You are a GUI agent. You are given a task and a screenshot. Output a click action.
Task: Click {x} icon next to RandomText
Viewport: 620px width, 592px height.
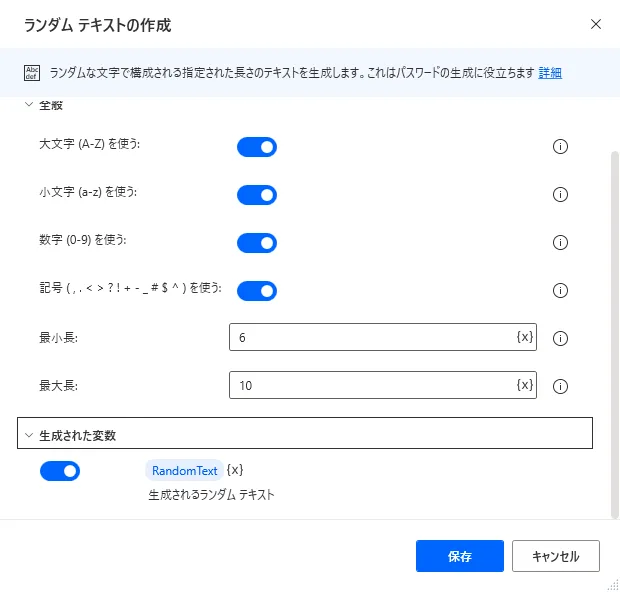pos(235,470)
